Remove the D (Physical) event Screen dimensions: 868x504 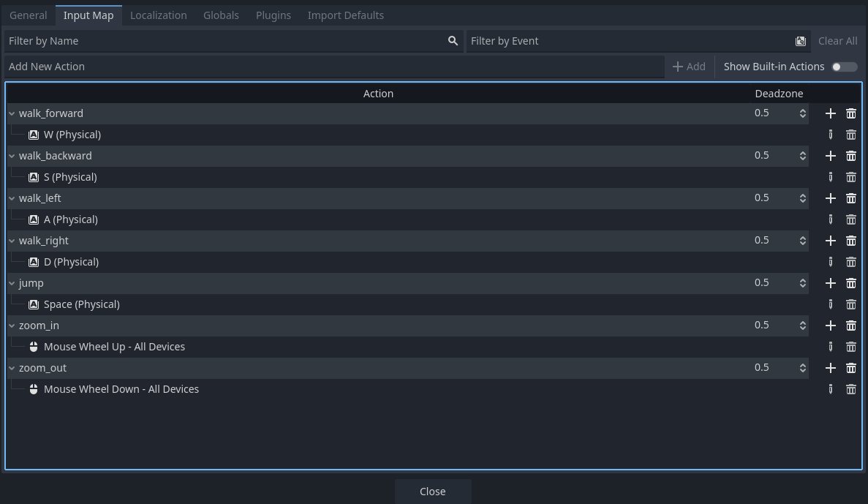(851, 262)
